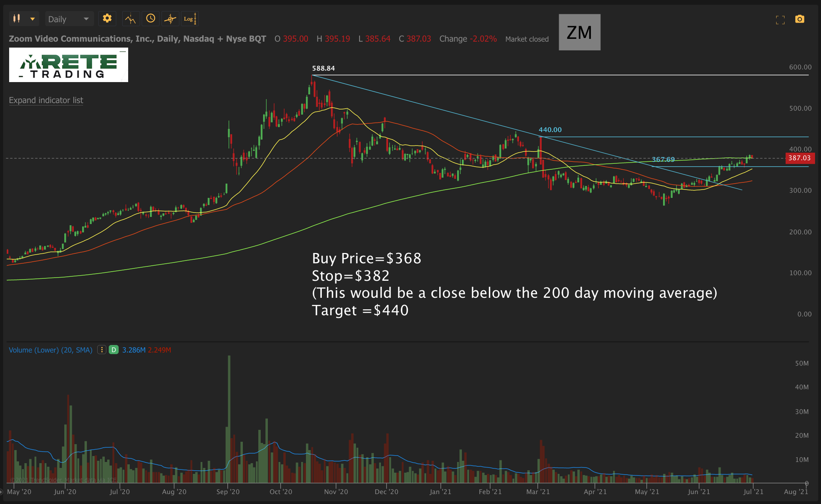Click the O 395.00 open price value
The width and height of the screenshot is (821, 504).
[x=291, y=39]
